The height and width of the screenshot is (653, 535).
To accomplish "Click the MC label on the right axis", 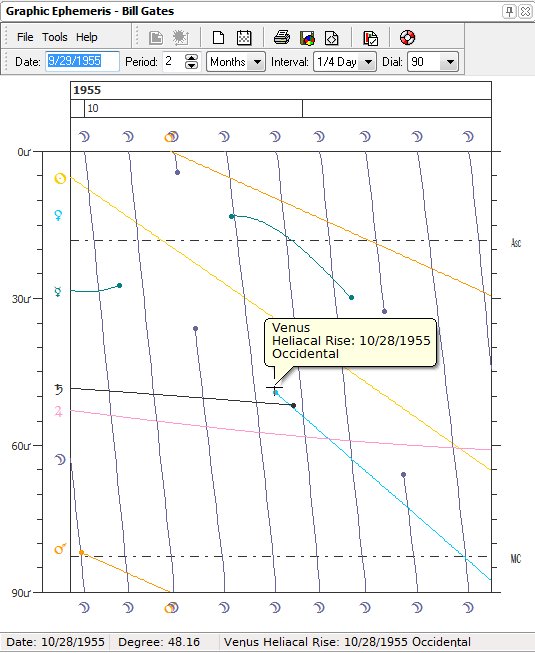I will (515, 558).
